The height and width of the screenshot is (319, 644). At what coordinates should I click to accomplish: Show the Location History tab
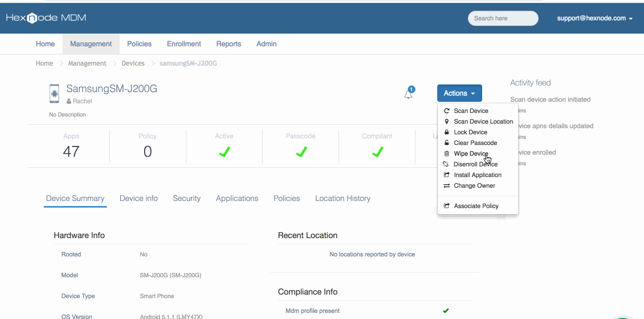[343, 198]
